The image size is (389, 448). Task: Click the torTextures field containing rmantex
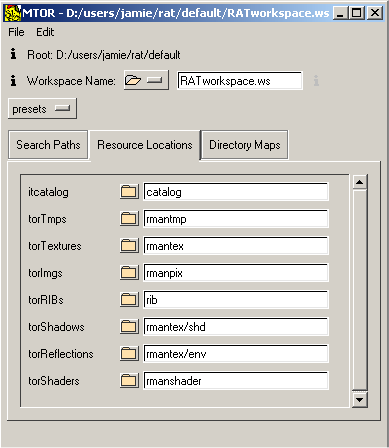pyautogui.click(x=236, y=246)
